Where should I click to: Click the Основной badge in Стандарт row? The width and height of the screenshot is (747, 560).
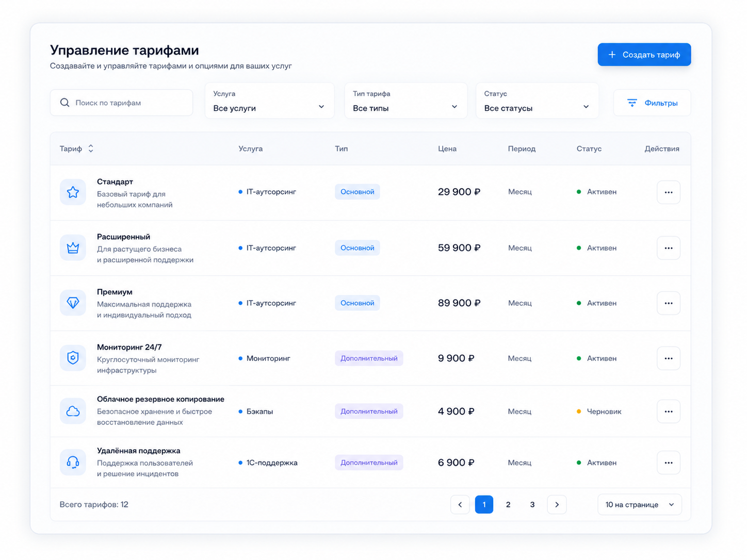point(358,192)
